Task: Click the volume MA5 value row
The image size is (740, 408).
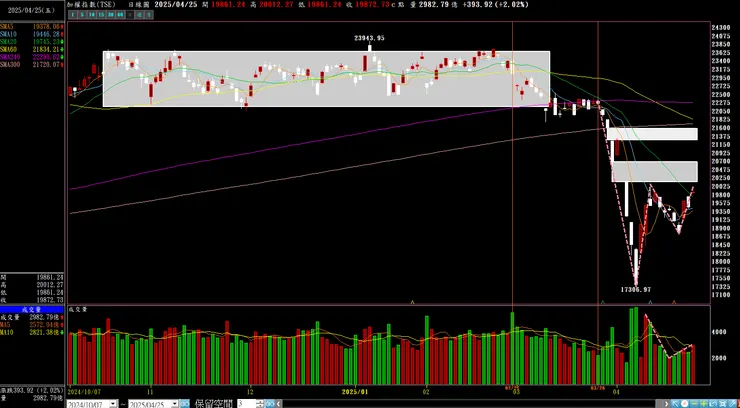Action: pos(32,325)
